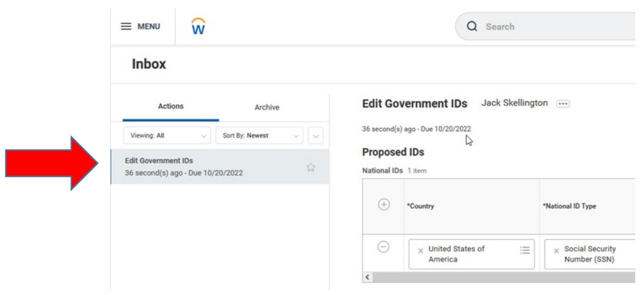Clear United States of America with X icon
The height and width of the screenshot is (295, 644).
pos(420,250)
